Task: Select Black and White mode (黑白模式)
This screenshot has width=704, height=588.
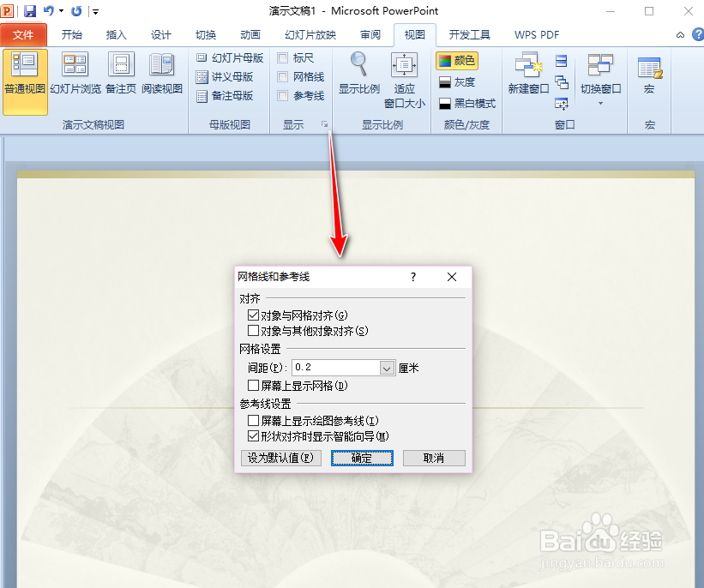Action: click(x=467, y=104)
